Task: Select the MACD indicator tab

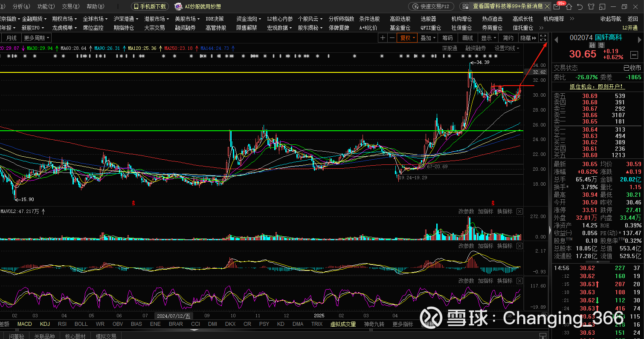Action: 25,324
